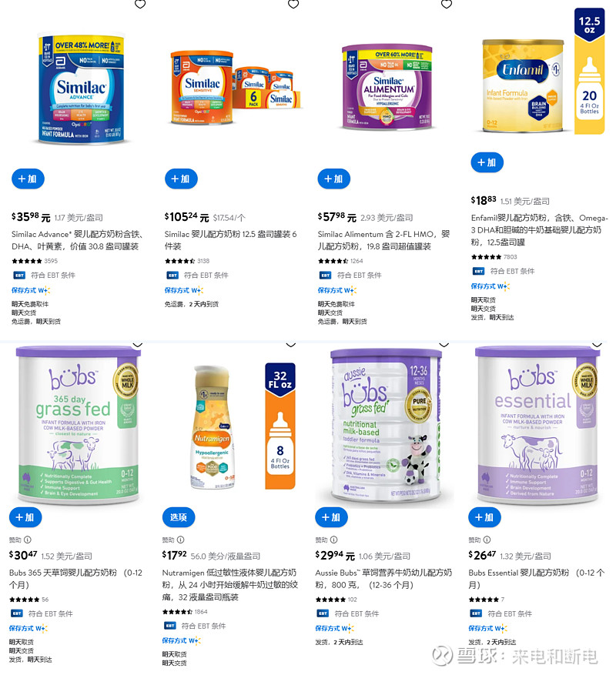
Task: Add Similac Advance to cart
Action: pos(28,179)
